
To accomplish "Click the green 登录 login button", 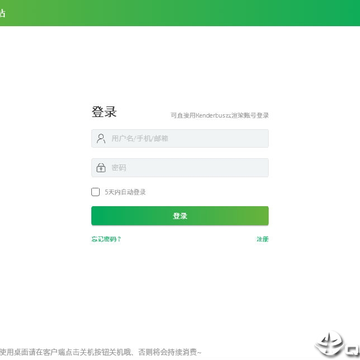I will pyautogui.click(x=180, y=216).
